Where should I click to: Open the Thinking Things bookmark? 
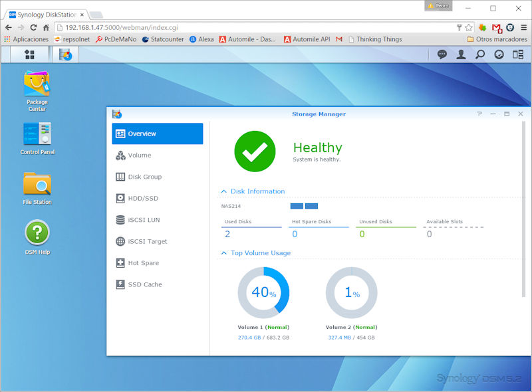click(x=375, y=39)
